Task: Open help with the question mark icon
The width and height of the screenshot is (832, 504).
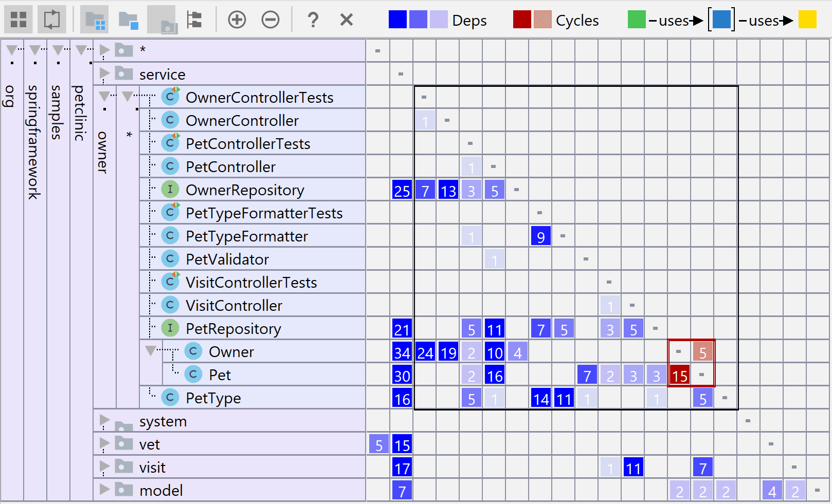Action: tap(313, 20)
